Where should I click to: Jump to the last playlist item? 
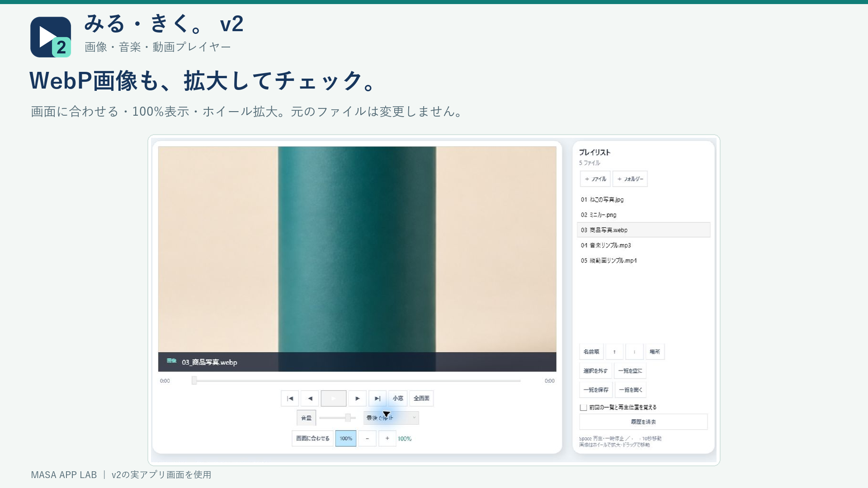377,398
